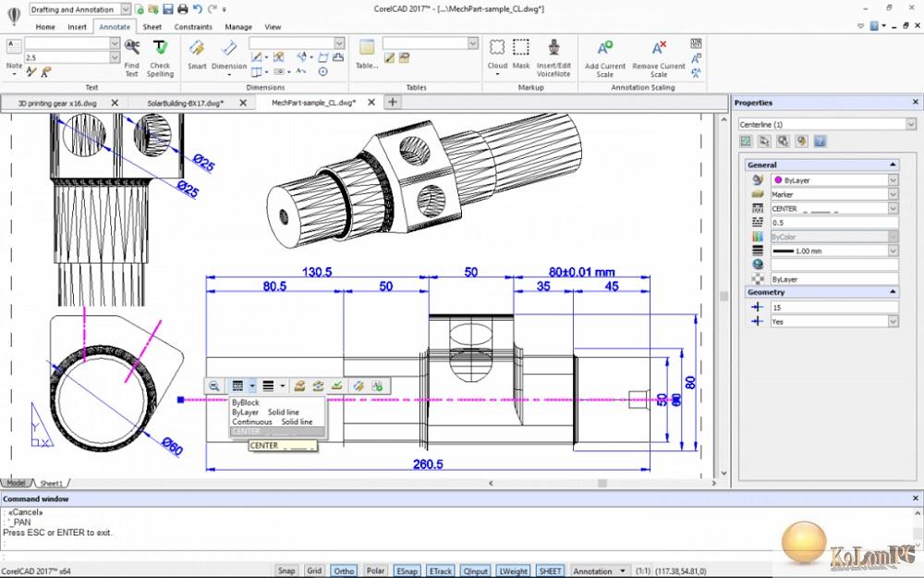This screenshot has height=578, width=924.
Task: Toggle QInput in the status bar
Action: 475,571
